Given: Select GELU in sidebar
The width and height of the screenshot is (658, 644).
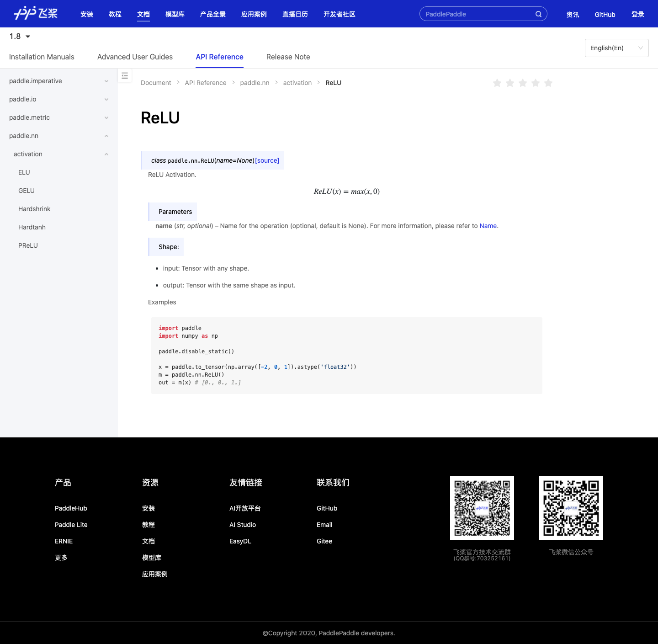Looking at the screenshot, I should click(27, 191).
